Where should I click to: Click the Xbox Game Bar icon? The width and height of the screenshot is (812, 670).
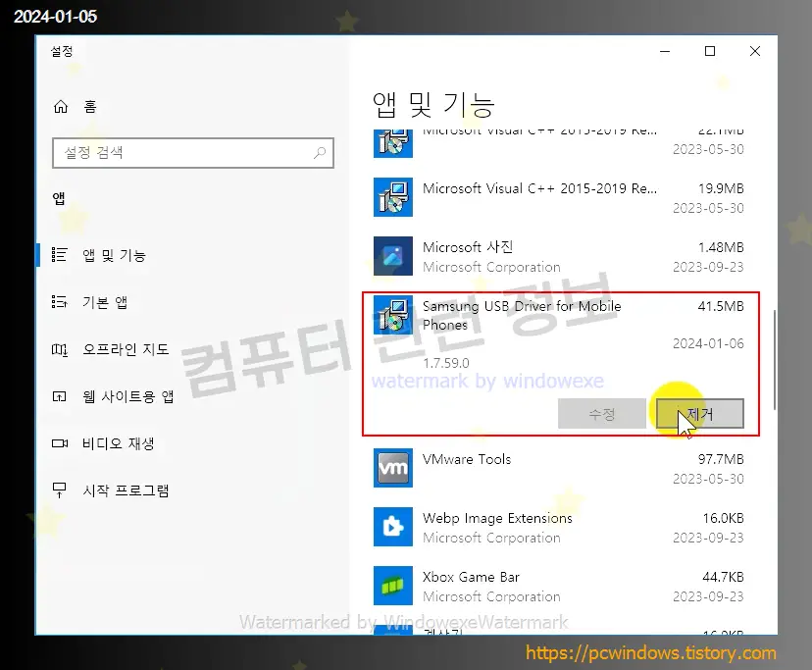[x=393, y=586]
